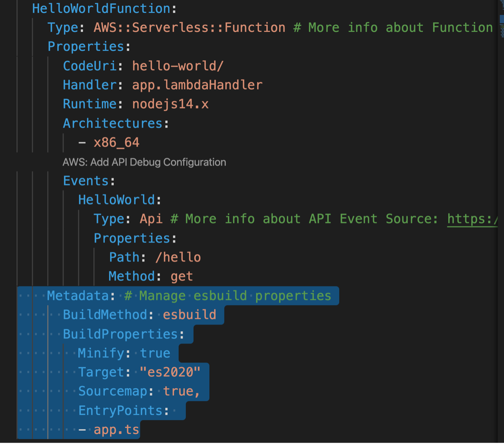Select the get Method value
The height and width of the screenshot is (444, 504).
pos(182,276)
